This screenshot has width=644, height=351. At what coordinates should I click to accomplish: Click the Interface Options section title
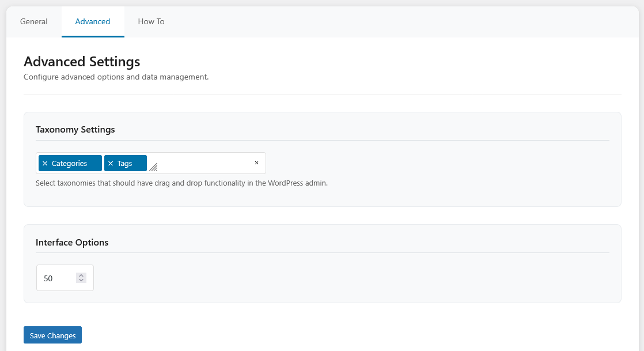pos(72,243)
